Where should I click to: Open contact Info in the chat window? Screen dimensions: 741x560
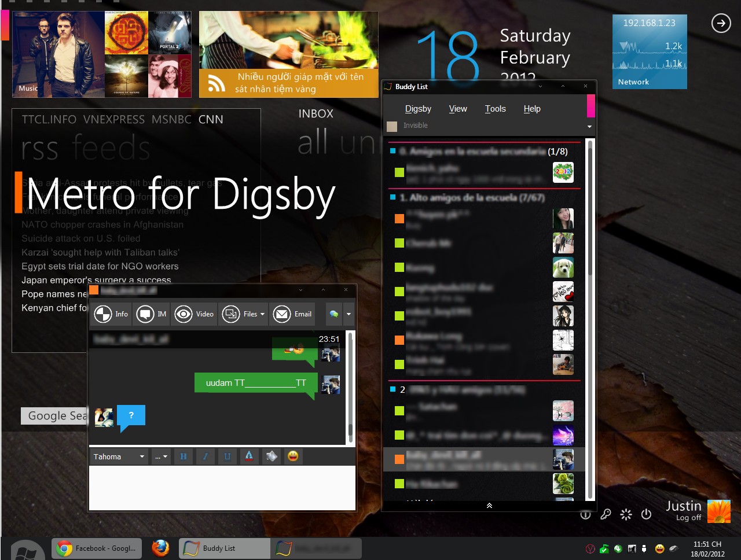(112, 314)
